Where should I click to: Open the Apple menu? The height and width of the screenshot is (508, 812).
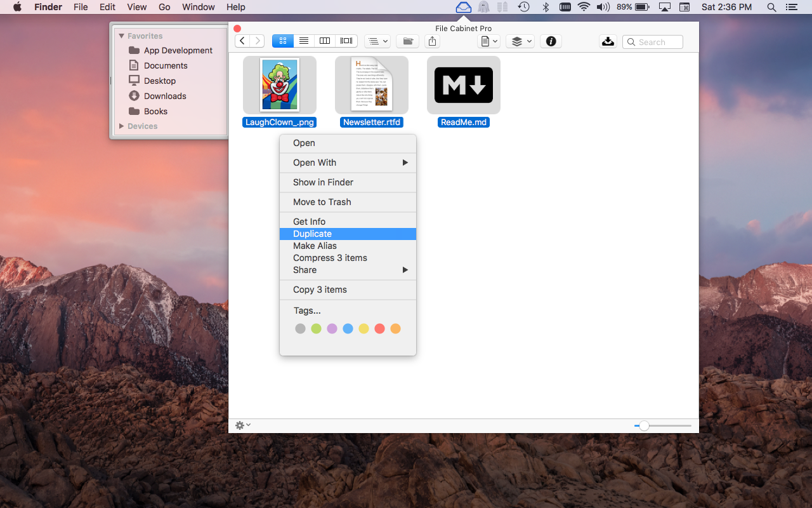coord(17,7)
